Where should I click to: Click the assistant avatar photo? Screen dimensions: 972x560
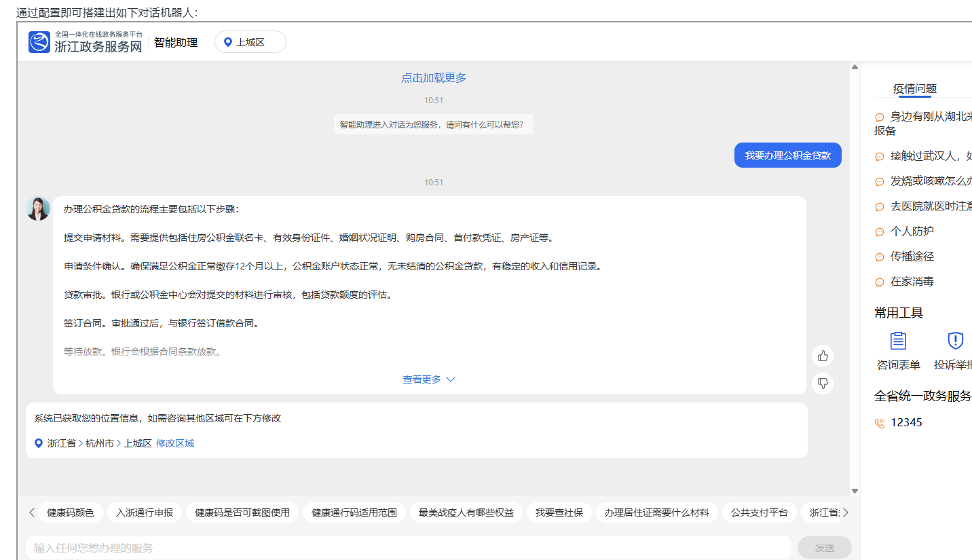tap(38, 208)
